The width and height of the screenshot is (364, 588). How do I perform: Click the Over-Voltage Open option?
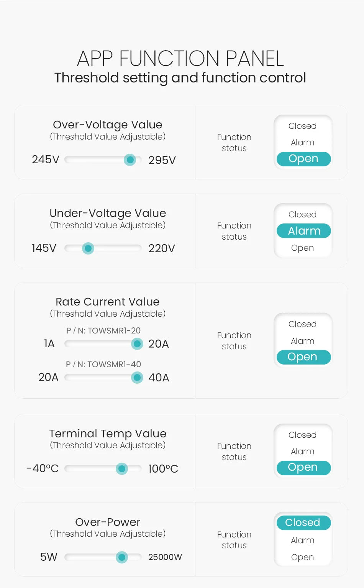303,159
